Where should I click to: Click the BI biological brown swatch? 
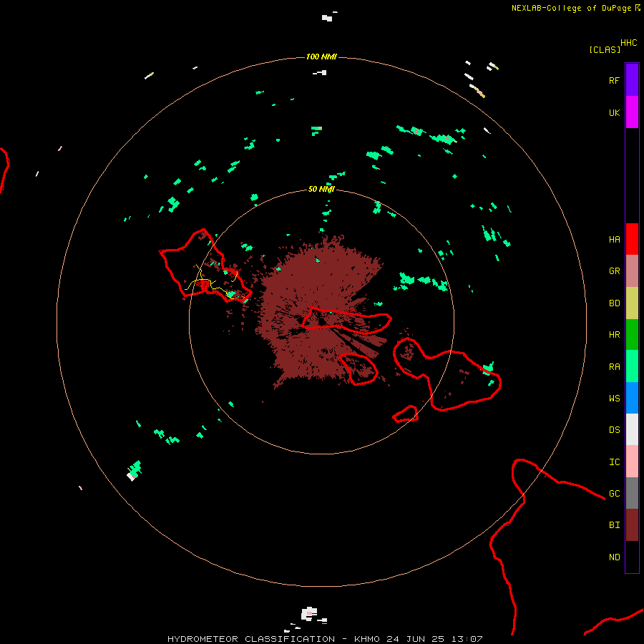pyautogui.click(x=632, y=525)
